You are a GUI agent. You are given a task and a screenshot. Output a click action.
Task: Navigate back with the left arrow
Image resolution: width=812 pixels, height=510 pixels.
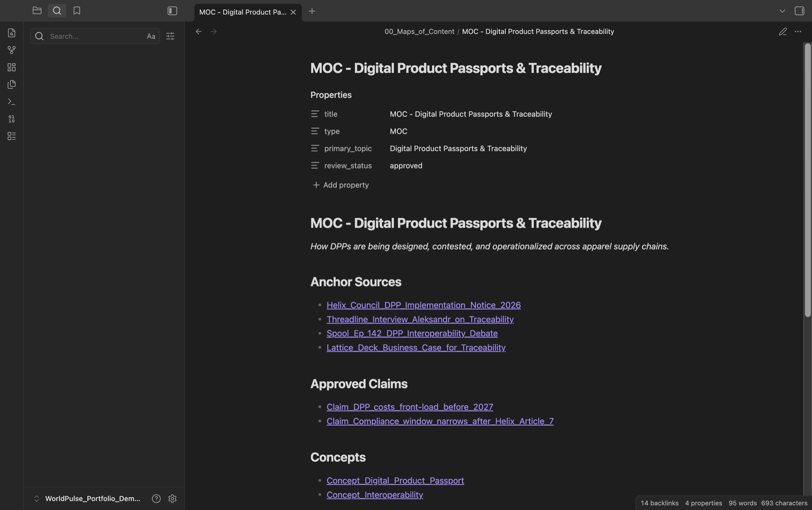198,31
